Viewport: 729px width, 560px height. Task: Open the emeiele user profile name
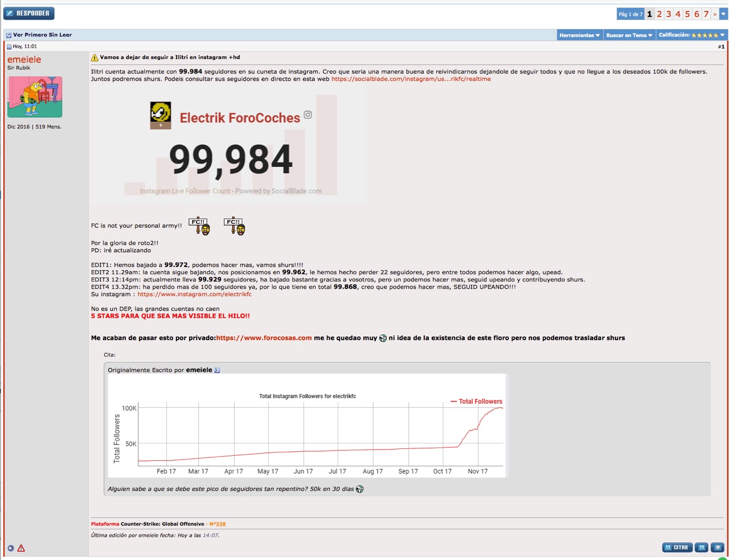pos(24,59)
